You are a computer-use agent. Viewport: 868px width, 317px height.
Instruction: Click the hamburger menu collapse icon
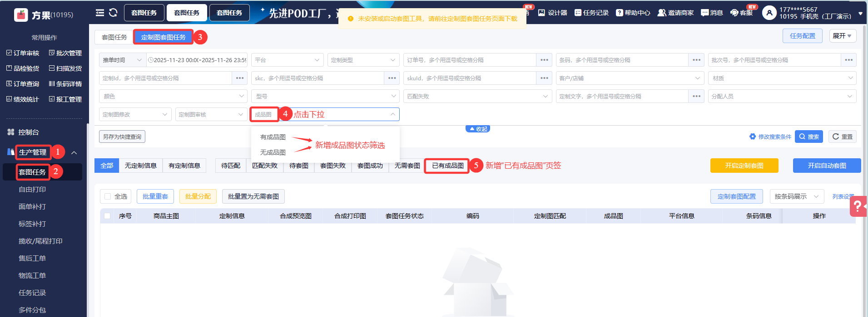[x=100, y=13]
